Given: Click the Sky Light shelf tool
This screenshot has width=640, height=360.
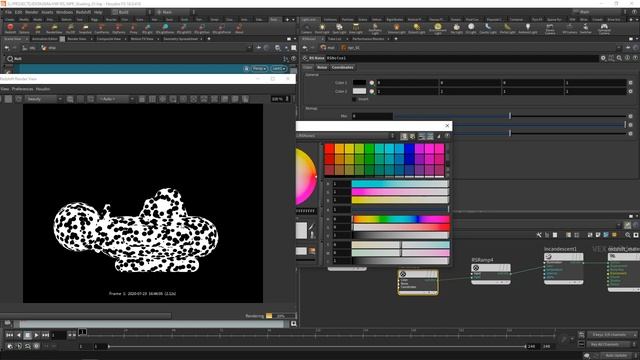Looking at the screenshot, I should (x=456, y=28).
